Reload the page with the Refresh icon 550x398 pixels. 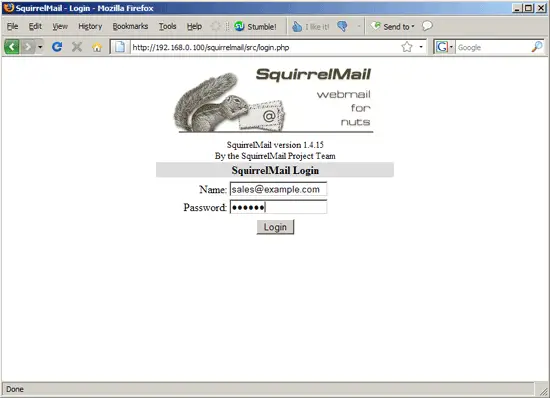click(57, 47)
